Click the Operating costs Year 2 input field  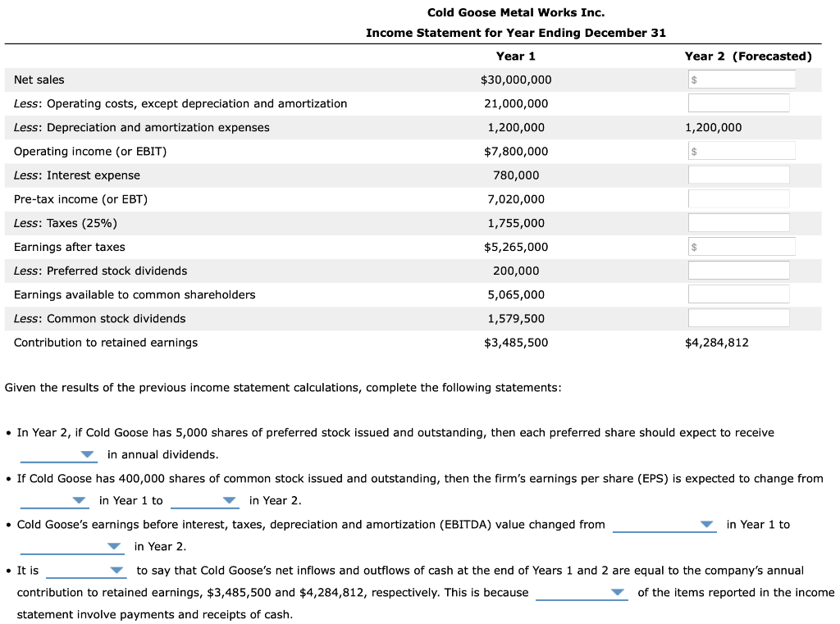tap(738, 102)
